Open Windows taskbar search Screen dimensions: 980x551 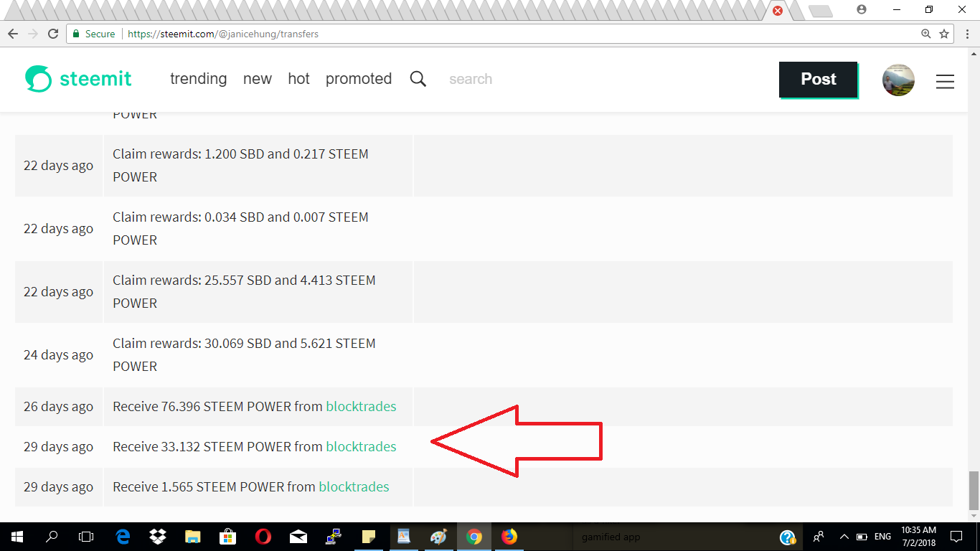[52, 537]
